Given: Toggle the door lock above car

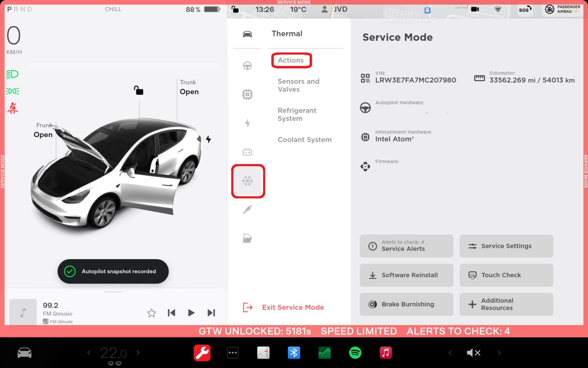Looking at the screenshot, I should tap(139, 90).
